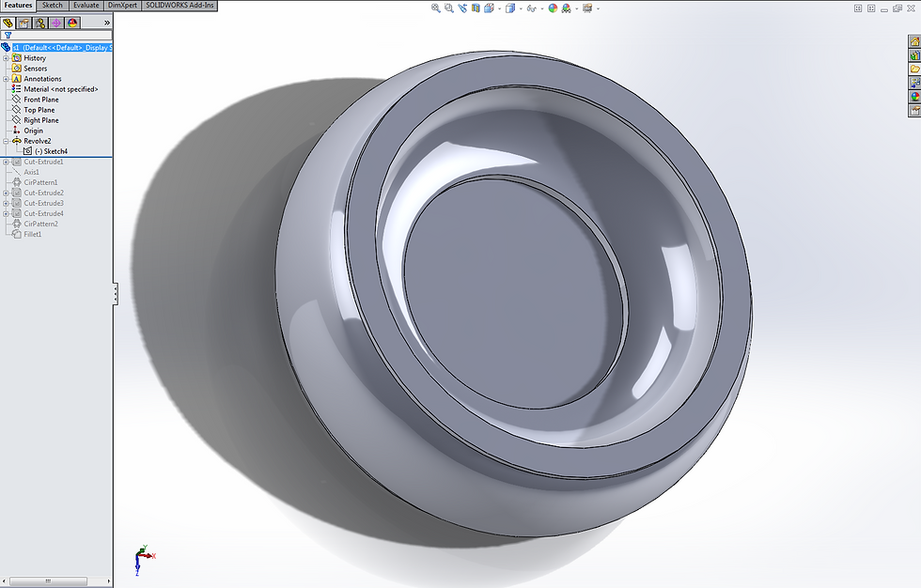The height and width of the screenshot is (588, 921).
Task: Select the History tree item
Action: pos(35,58)
